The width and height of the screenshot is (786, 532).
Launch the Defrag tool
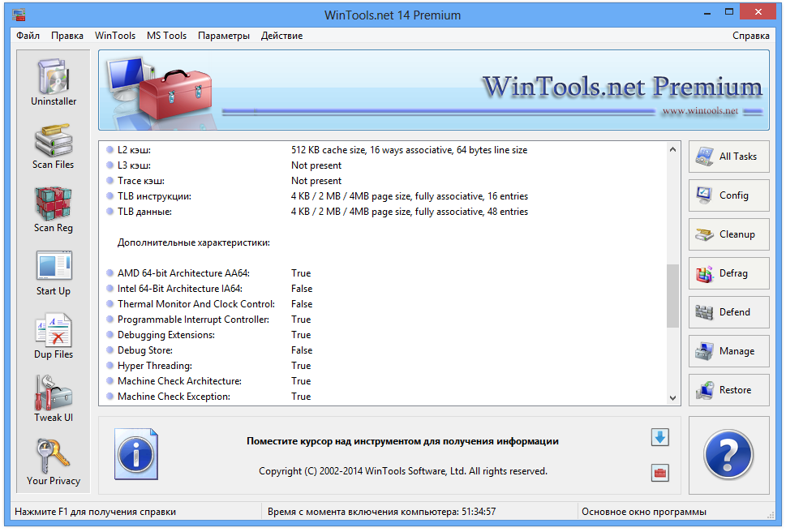coord(728,273)
